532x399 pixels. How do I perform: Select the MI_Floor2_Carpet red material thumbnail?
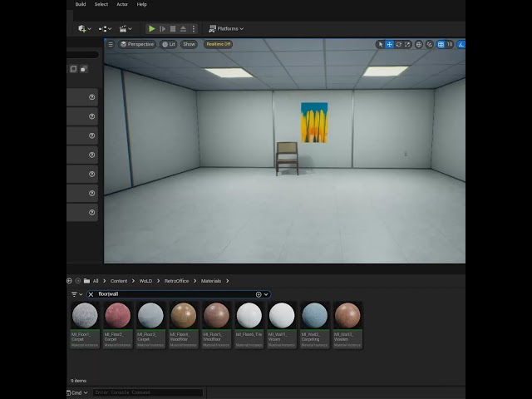coord(117,325)
